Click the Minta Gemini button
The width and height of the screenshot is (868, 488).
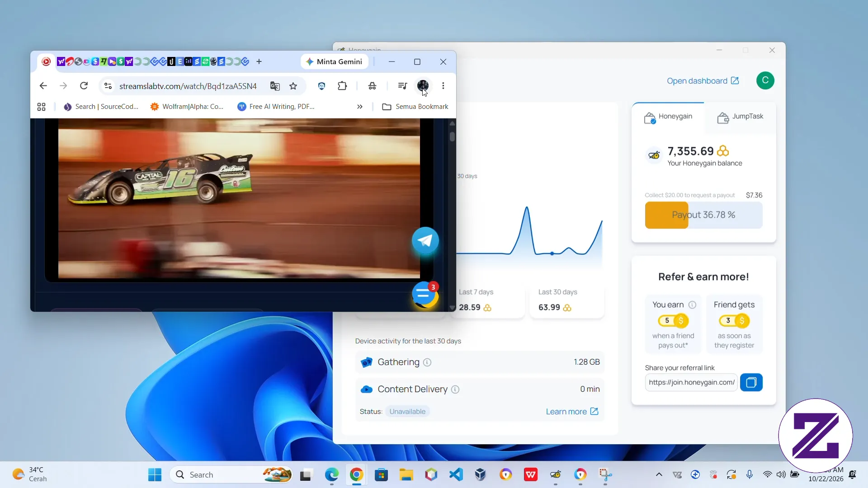pyautogui.click(x=335, y=61)
